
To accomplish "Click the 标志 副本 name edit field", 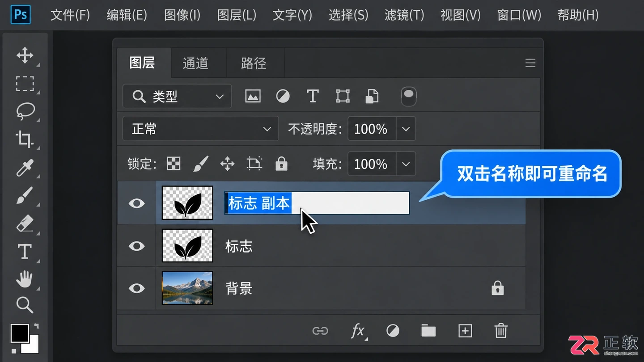I will (317, 203).
